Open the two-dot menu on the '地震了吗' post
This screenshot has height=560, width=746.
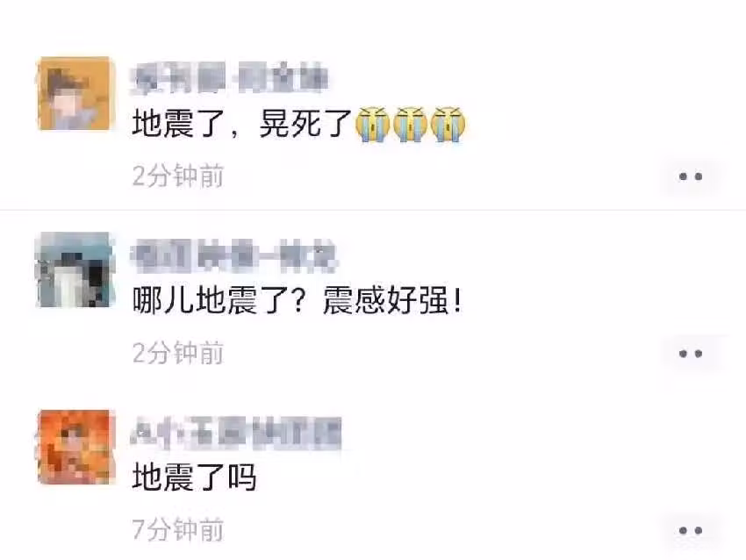coord(691,530)
